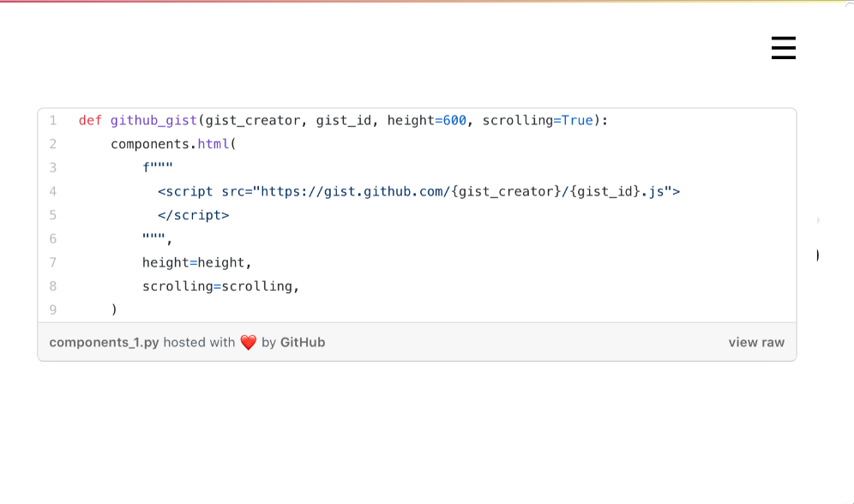Open the hamburger menu
854x504 pixels.
(783, 48)
